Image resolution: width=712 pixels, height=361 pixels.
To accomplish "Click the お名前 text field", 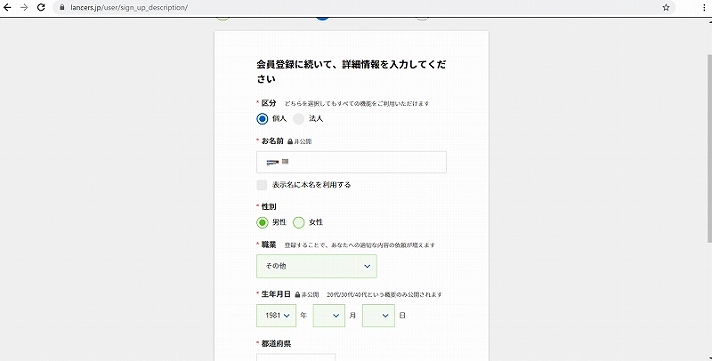I will click(351, 162).
